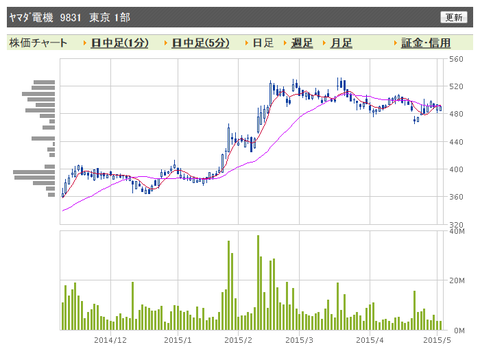Image resolution: width=480 pixels, height=360 pixels.
Task: Click the longest gray price-volume histogram bar
Action: (x=34, y=172)
